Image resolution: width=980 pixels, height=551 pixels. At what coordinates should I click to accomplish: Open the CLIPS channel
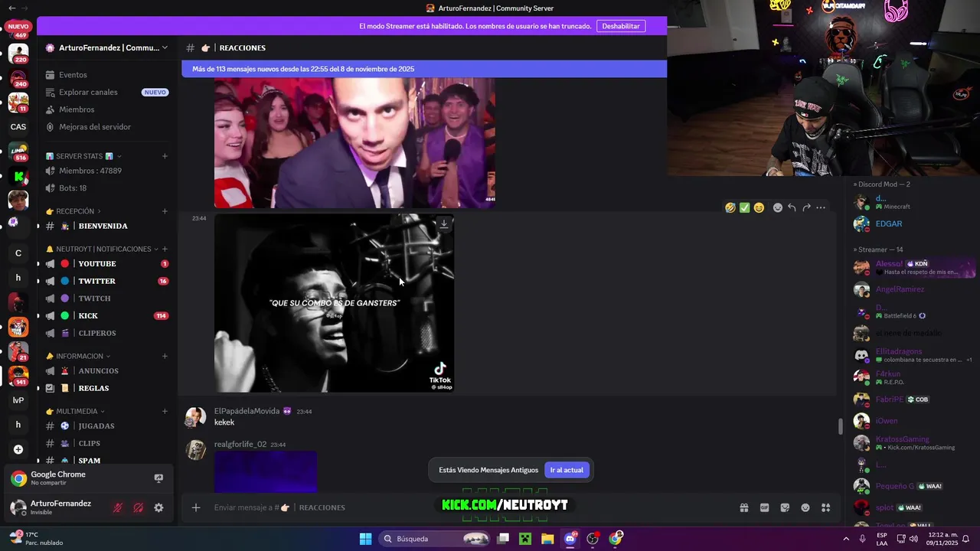coord(107,443)
